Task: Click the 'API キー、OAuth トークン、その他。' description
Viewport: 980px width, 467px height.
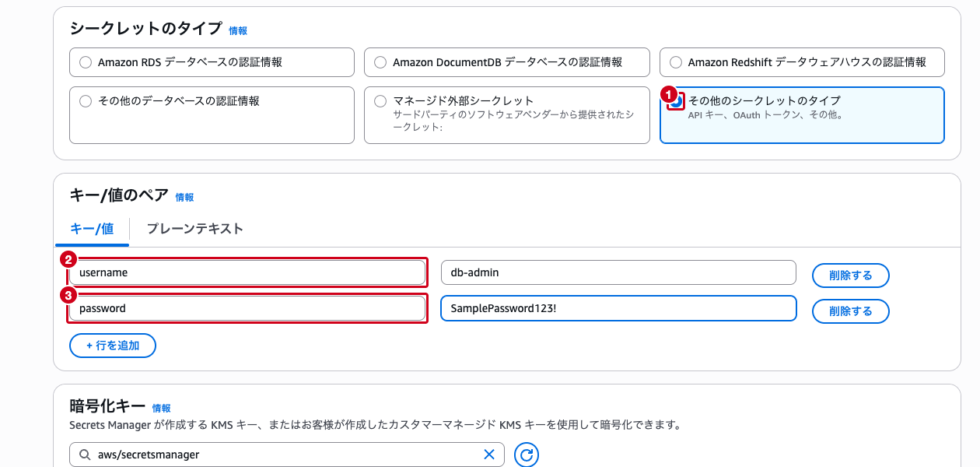Action: coord(766,115)
